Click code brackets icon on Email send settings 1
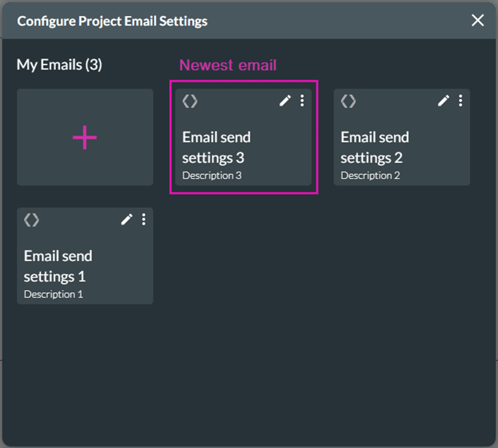 pos(31,220)
